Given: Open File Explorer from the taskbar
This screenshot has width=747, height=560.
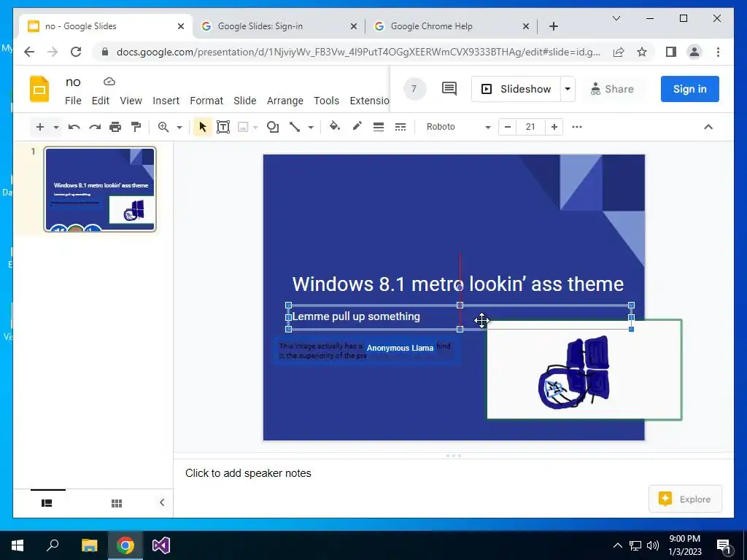Looking at the screenshot, I should pos(89,545).
